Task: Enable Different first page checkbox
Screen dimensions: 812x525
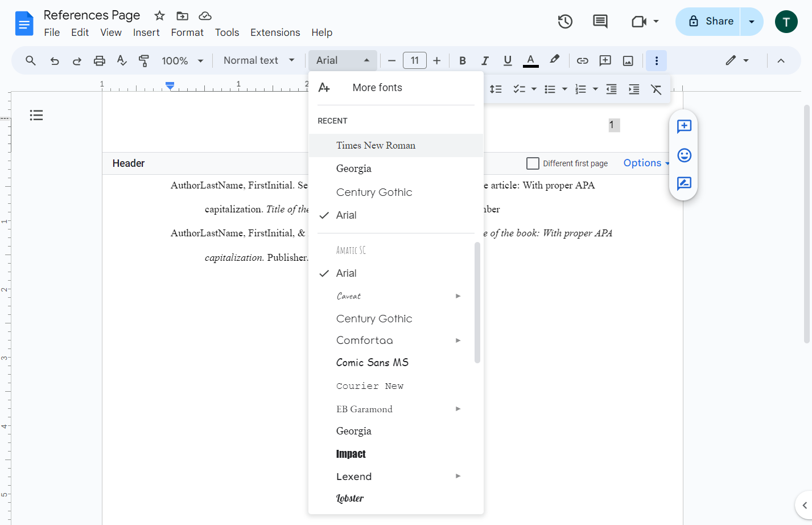Action: (533, 163)
